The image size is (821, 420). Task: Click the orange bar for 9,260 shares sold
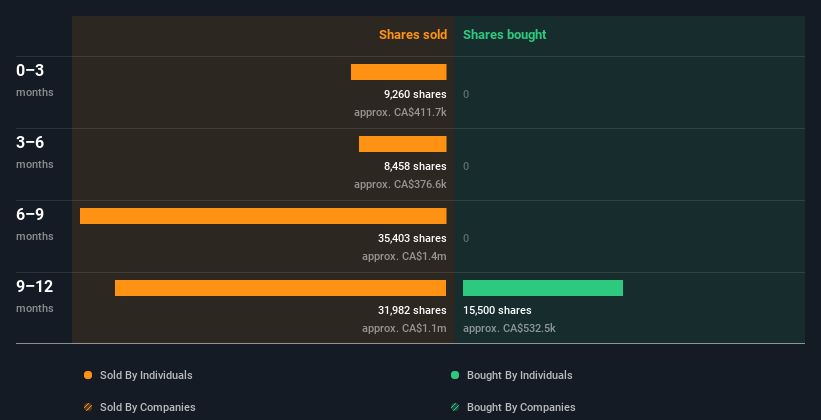398,72
